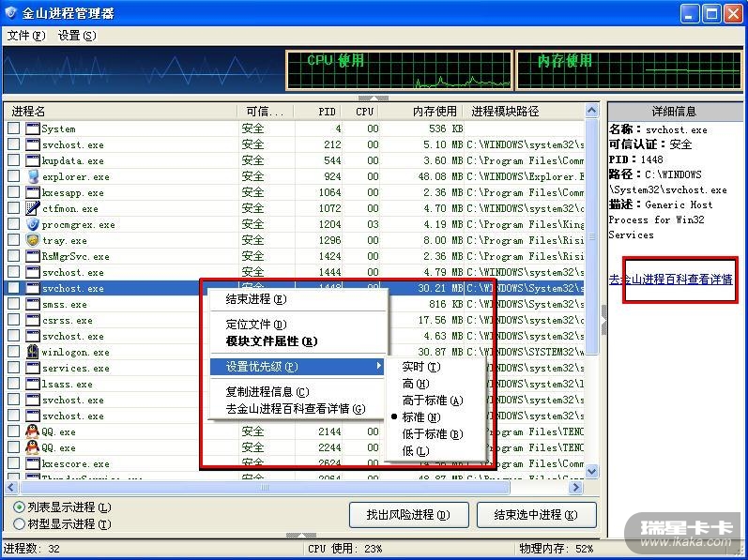Choose 结束进程(E) in context menu

(298, 299)
